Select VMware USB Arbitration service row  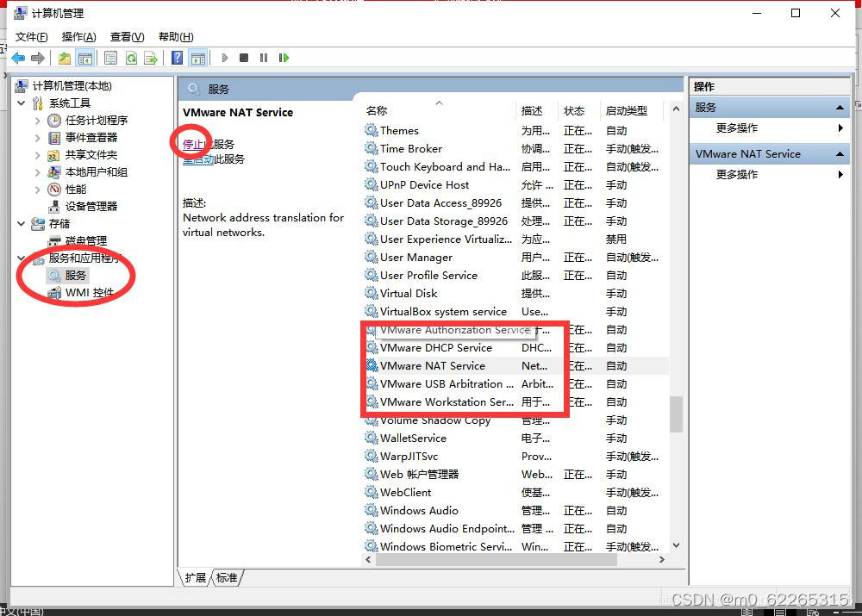tap(515, 384)
